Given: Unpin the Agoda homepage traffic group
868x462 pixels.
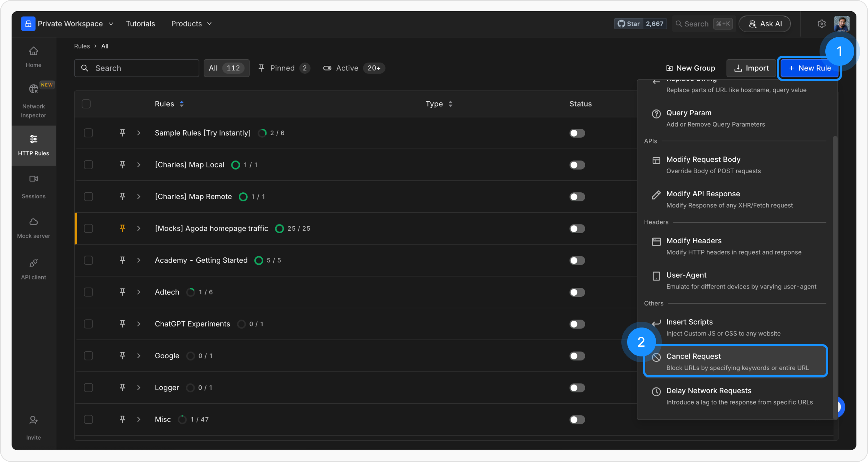Looking at the screenshot, I should pos(122,228).
